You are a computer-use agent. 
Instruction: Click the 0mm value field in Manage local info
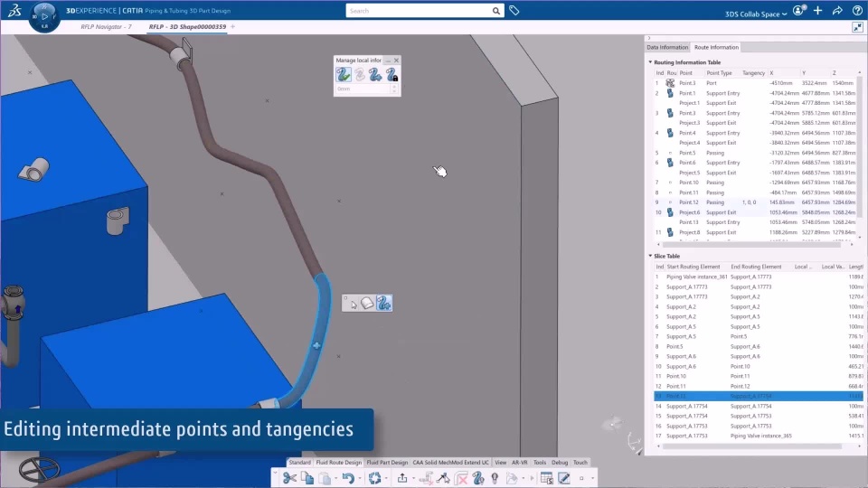(x=363, y=89)
